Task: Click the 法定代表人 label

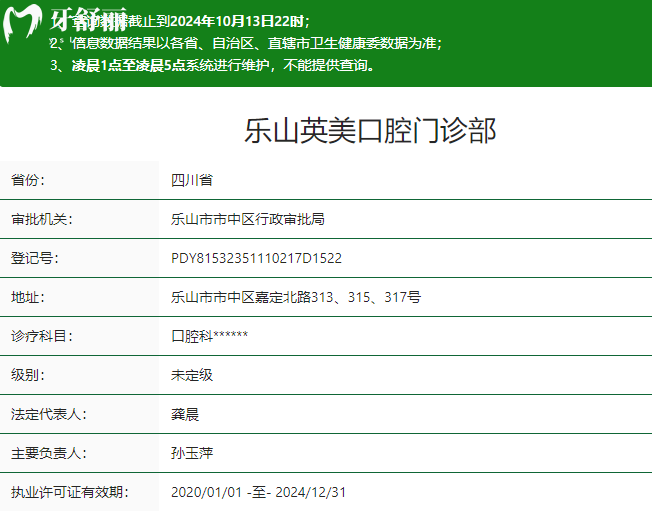Action: point(49,414)
